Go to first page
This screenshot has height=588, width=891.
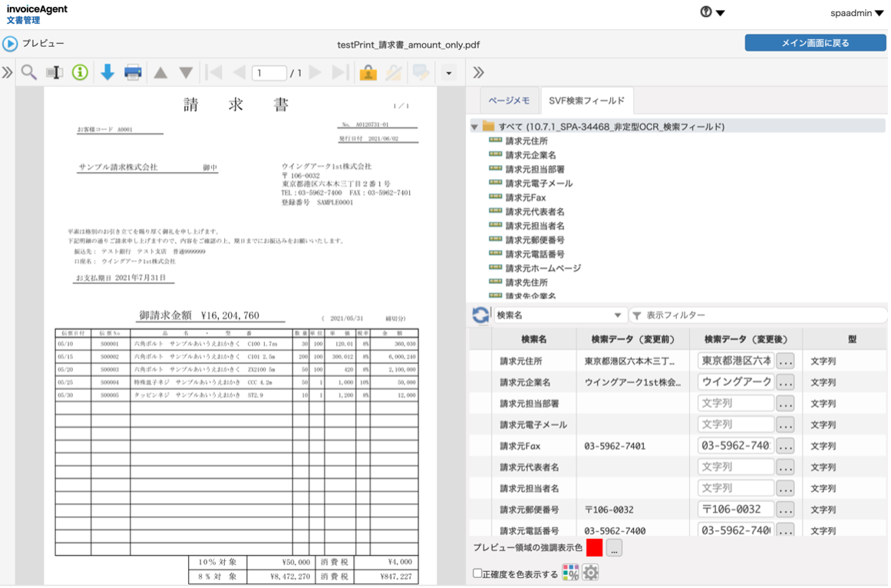click(x=213, y=73)
